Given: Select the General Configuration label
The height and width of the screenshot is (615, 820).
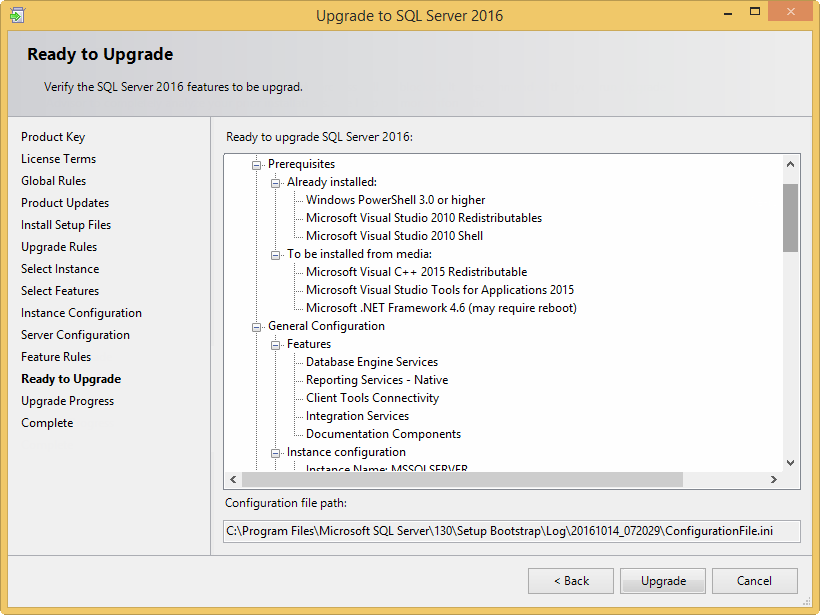Looking at the screenshot, I should [x=326, y=326].
